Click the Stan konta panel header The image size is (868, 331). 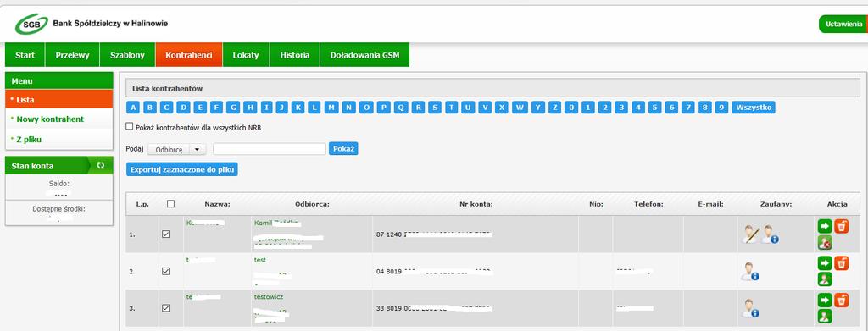[59, 165]
